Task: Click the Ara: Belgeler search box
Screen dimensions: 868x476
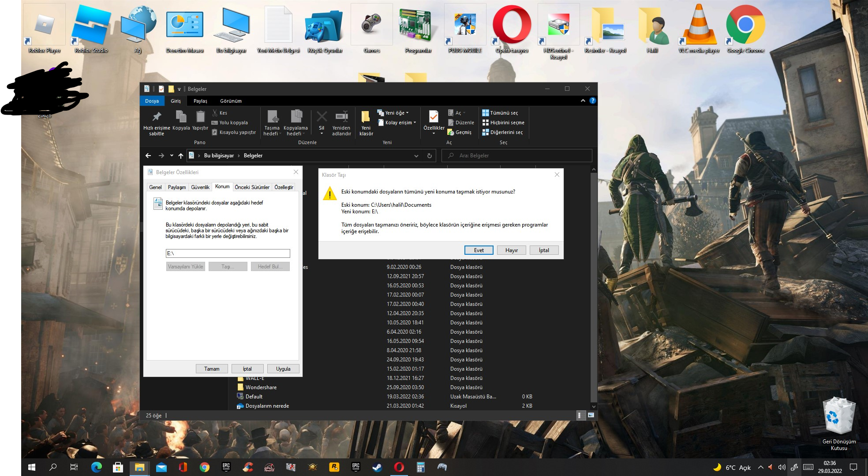Action: pyautogui.click(x=517, y=156)
